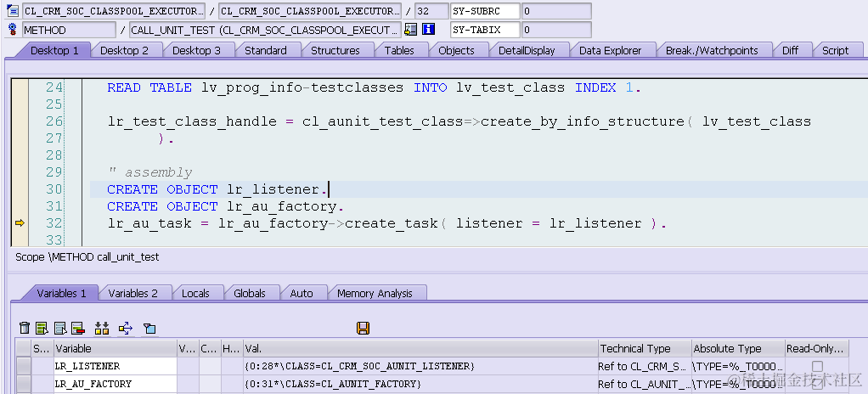Viewport: 868px width, 394px height.
Task: Click the Val. column header
Action: tap(420, 349)
